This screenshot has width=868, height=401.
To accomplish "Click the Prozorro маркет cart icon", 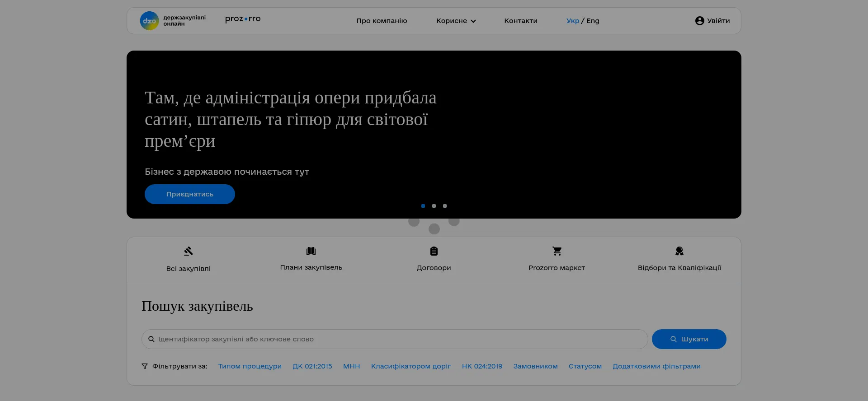I will click(557, 251).
